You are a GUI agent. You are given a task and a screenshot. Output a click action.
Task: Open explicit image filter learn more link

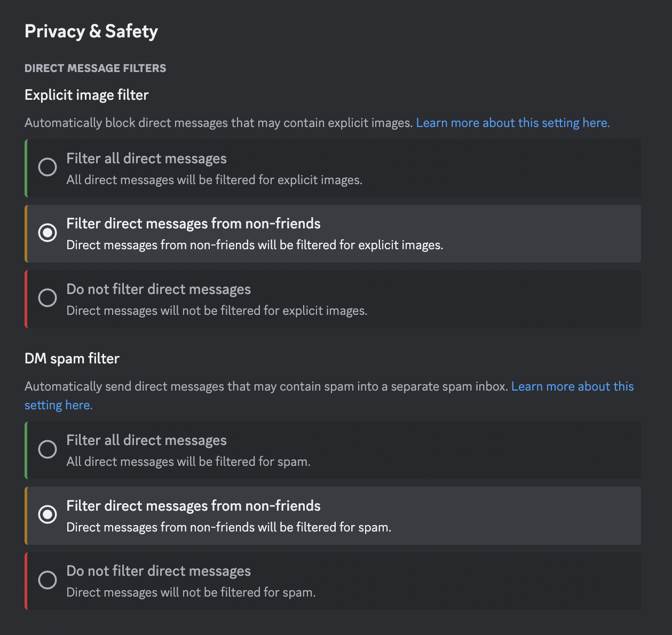tap(512, 122)
